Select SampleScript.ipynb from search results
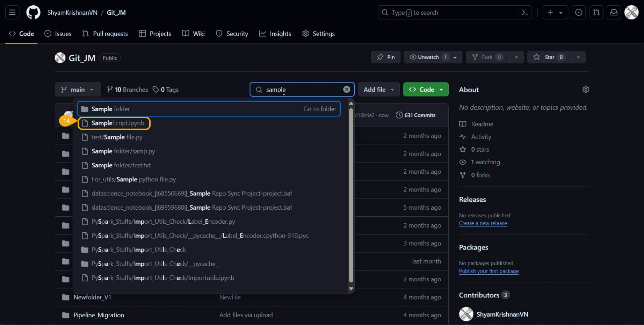644x325 pixels. [118, 123]
